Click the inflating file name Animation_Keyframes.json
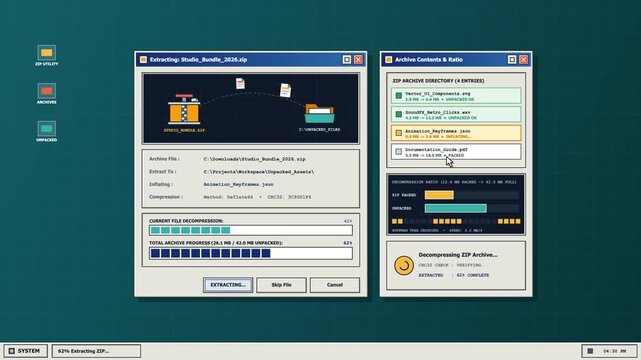The width and height of the screenshot is (641, 360). click(x=238, y=184)
